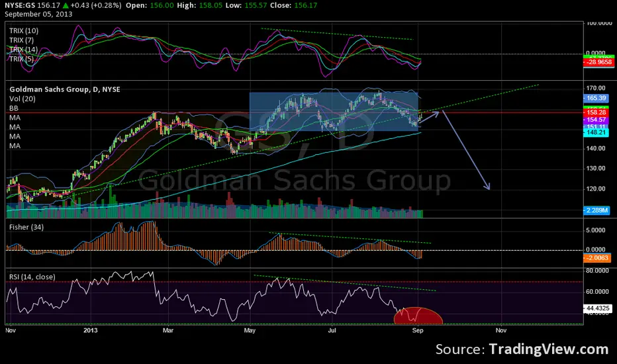617x364 pixels.
Task: Select the TRIX (7) indicator label
Action: (x=22, y=40)
